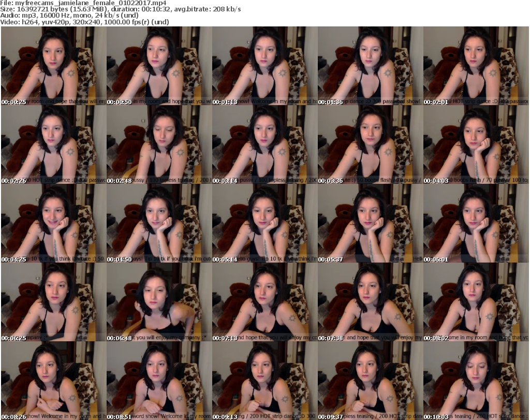Choose the frame labeled 00:09:37
This screenshot has width=530, height=420.
coord(370,381)
